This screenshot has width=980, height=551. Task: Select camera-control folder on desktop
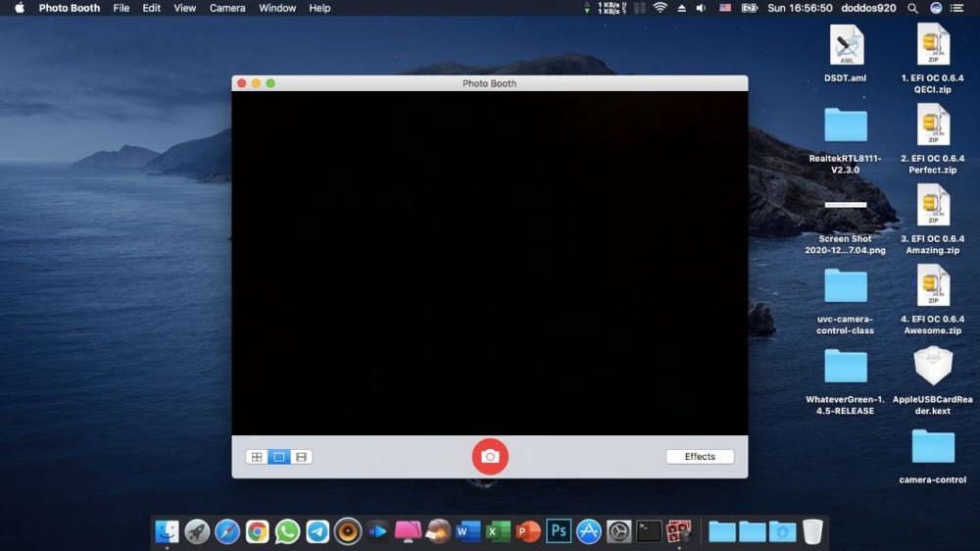coord(933,457)
